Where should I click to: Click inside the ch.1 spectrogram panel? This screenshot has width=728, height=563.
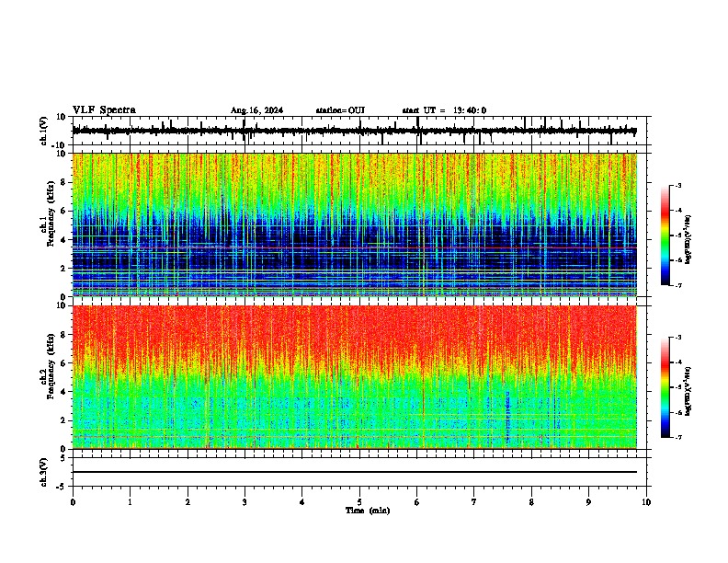coord(354,224)
